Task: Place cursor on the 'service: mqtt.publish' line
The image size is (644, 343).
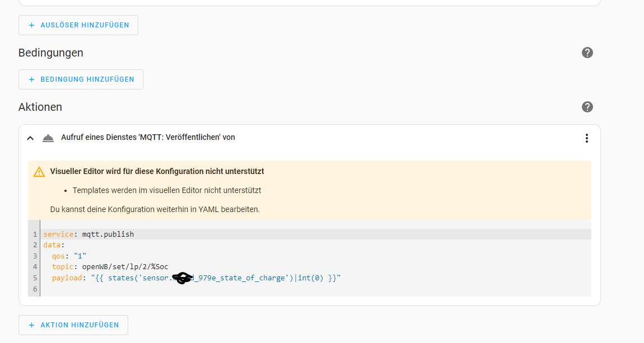Action: 88,234
